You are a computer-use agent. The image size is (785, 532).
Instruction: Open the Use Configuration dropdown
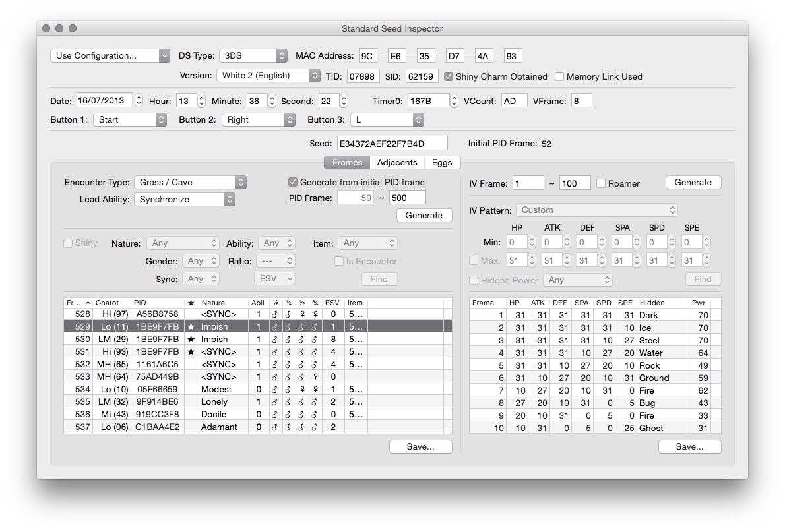pyautogui.click(x=110, y=55)
